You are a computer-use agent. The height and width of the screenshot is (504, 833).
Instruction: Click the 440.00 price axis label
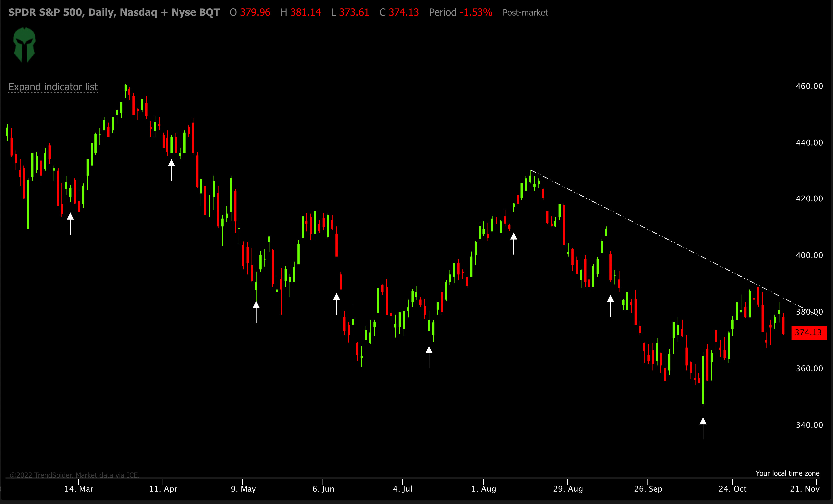coord(809,143)
